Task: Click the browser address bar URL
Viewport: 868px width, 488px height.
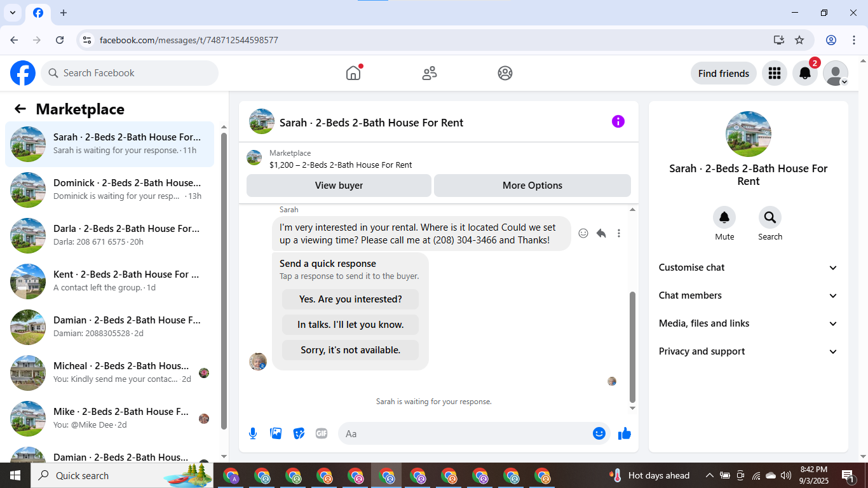Action: [x=189, y=40]
